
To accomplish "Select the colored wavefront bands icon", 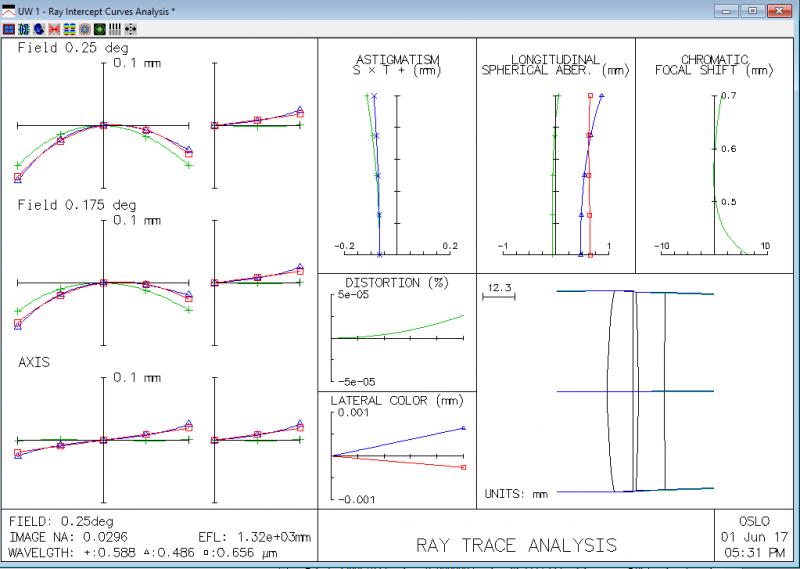I will pyautogui.click(x=69, y=29).
